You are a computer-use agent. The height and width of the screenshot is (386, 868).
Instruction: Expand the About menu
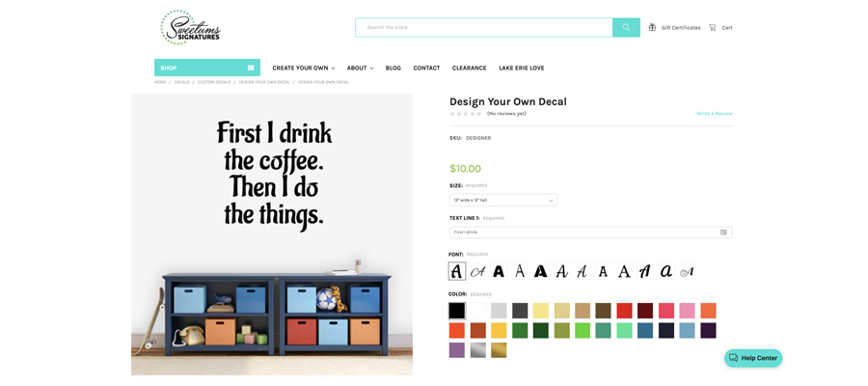pyautogui.click(x=360, y=69)
